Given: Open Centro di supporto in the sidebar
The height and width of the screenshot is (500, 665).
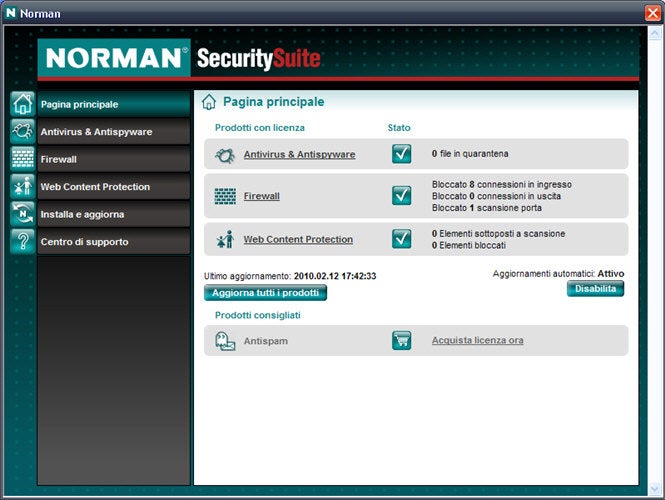Looking at the screenshot, I should pos(113,242).
